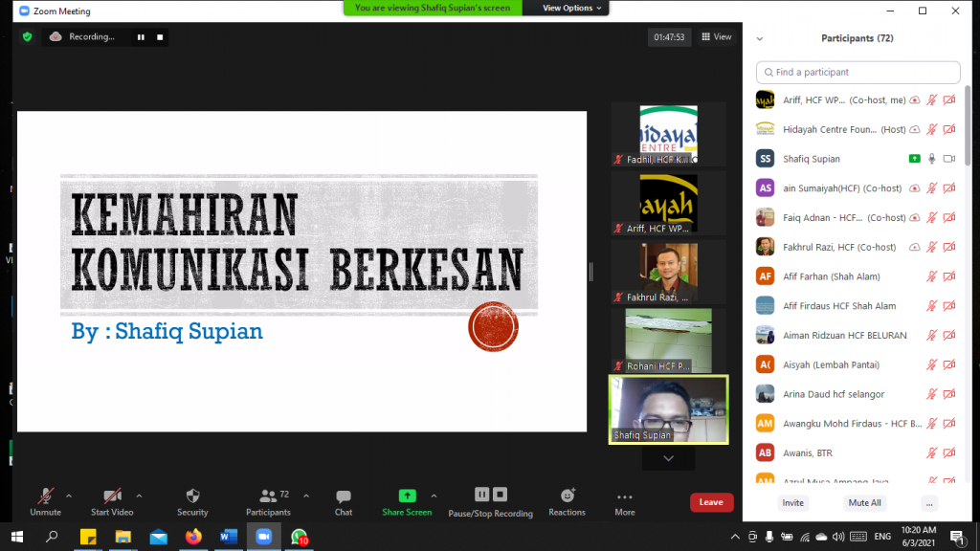Pause the recording in top bar
Viewport: 980px width, 551px height.
141,37
